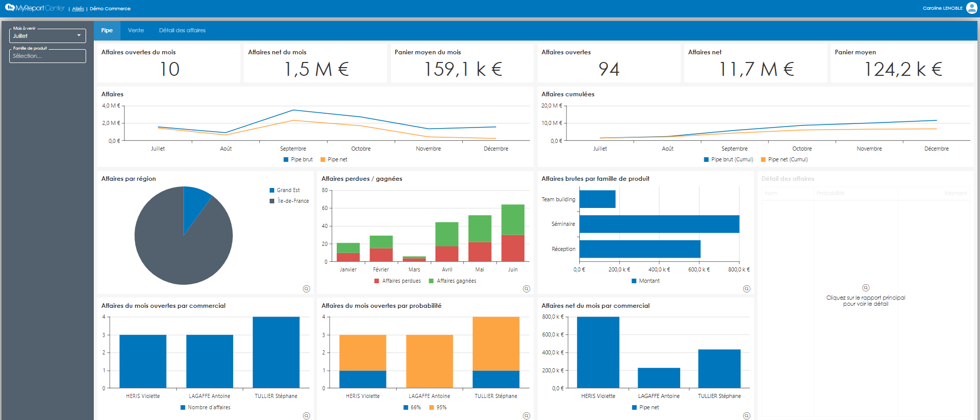Switch to the Pipe tab
Viewport: 980px width, 420px height.
tap(107, 30)
